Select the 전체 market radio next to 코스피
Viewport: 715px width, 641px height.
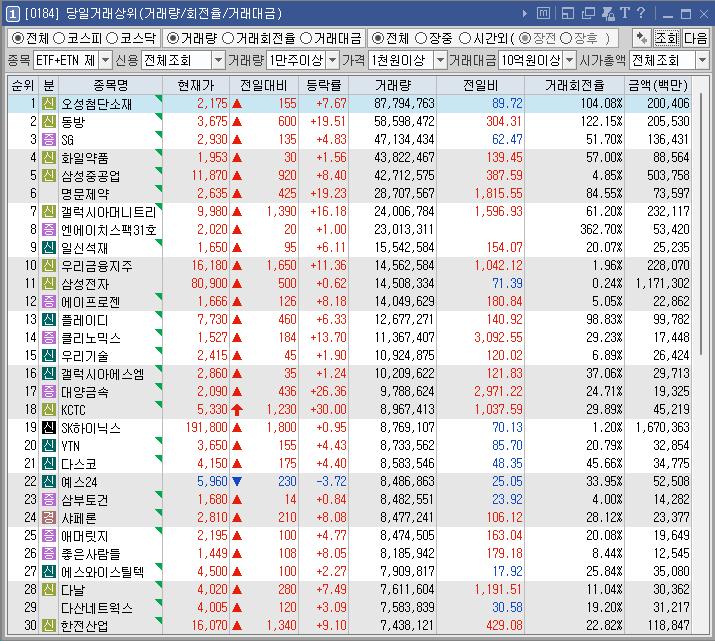[x=18, y=38]
